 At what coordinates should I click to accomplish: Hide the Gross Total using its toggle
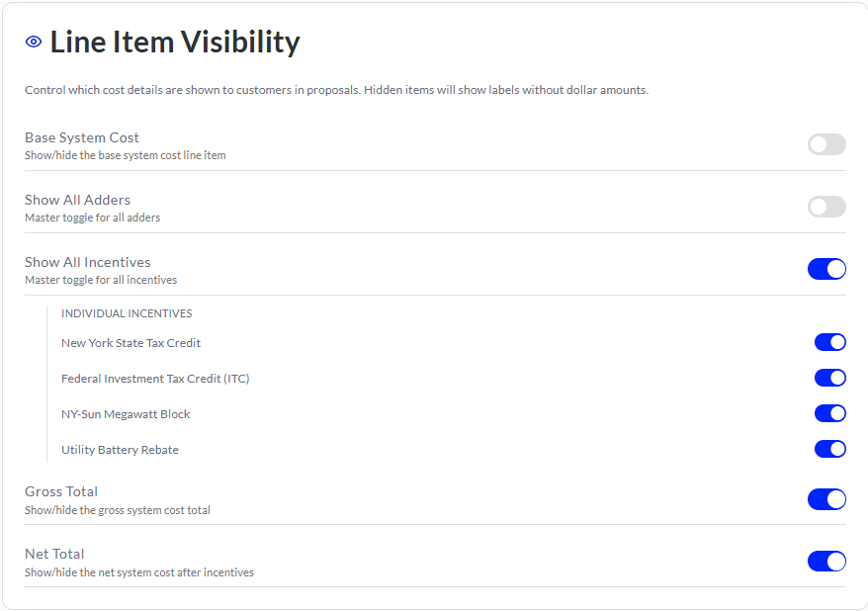826,499
